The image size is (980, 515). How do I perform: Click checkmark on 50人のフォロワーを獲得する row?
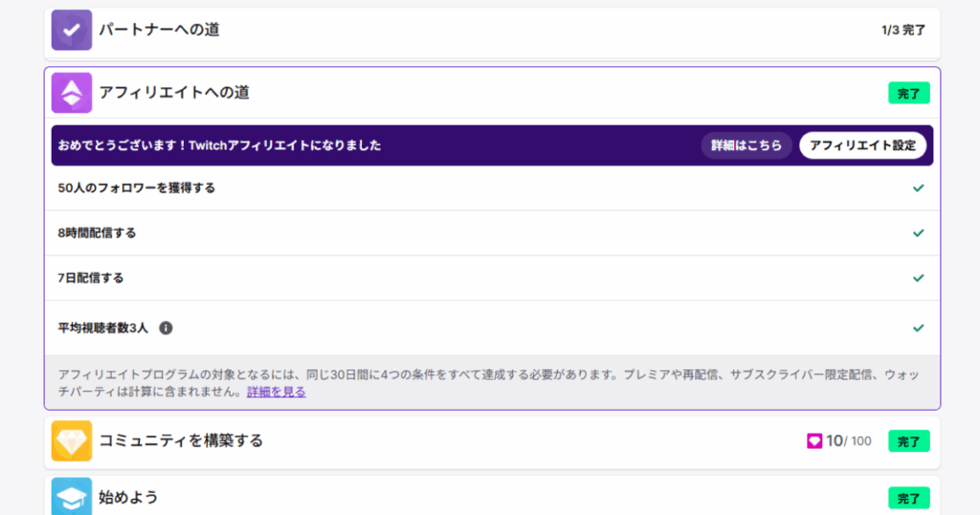pos(919,188)
